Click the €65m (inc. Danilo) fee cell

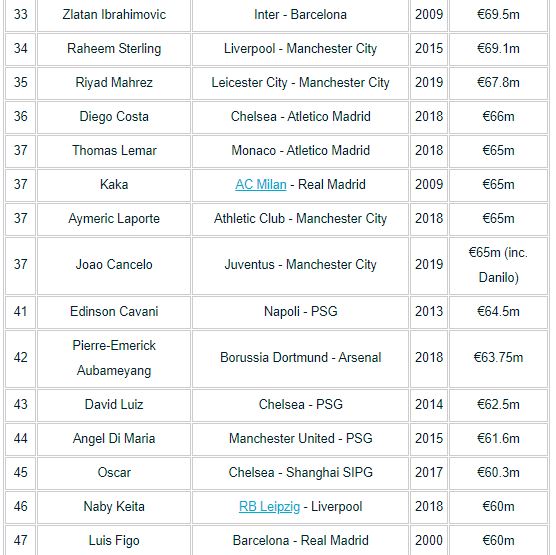498,265
